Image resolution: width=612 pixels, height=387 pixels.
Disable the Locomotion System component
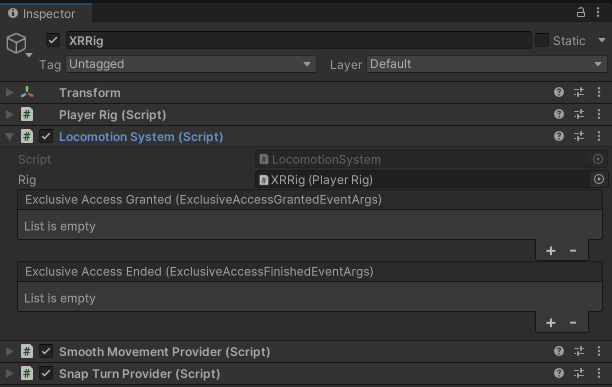46,137
